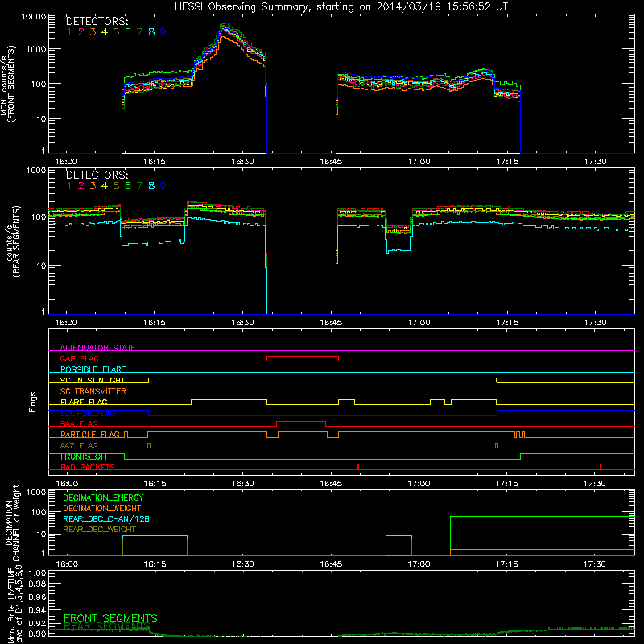Screen dimensions: 644x644
Task: Click the BAD_PACKETS spike just after 16:45
Action: tap(358, 467)
